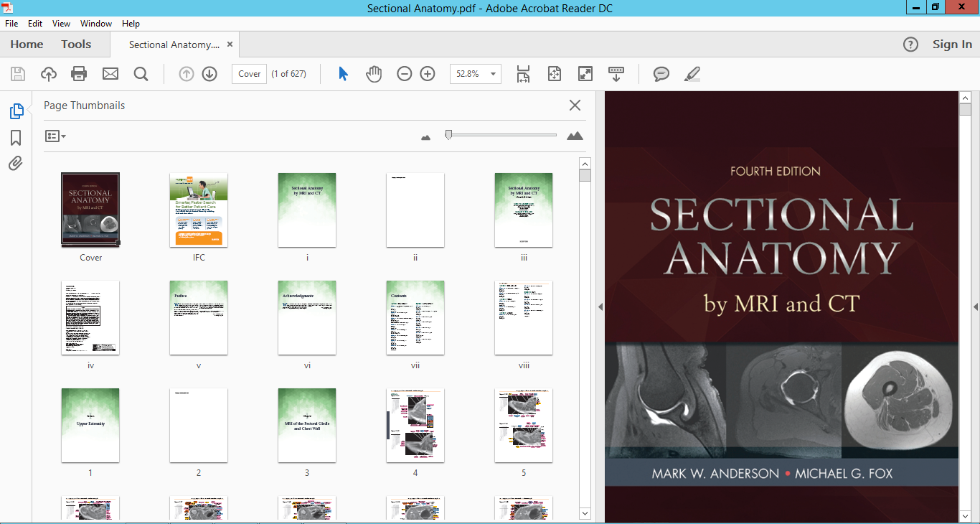Click document view scrollbar up arrow
The height and width of the screenshot is (524, 980).
tap(965, 98)
